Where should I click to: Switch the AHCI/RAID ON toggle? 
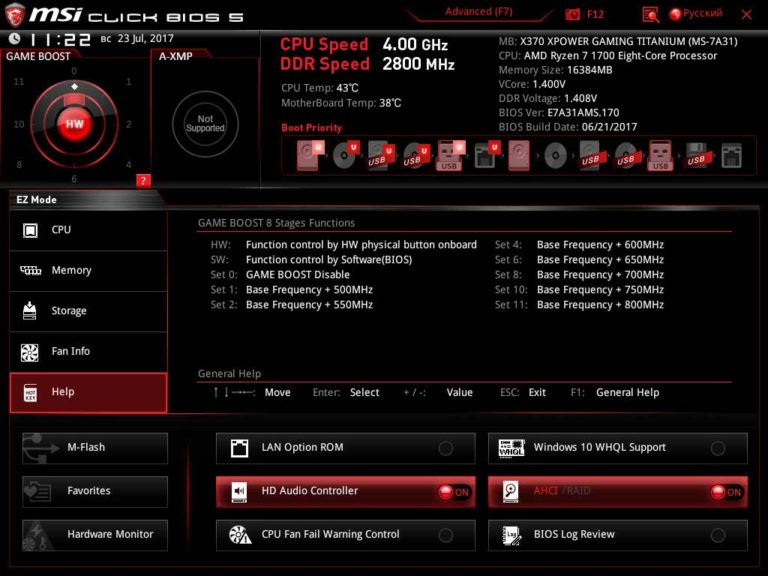click(726, 492)
